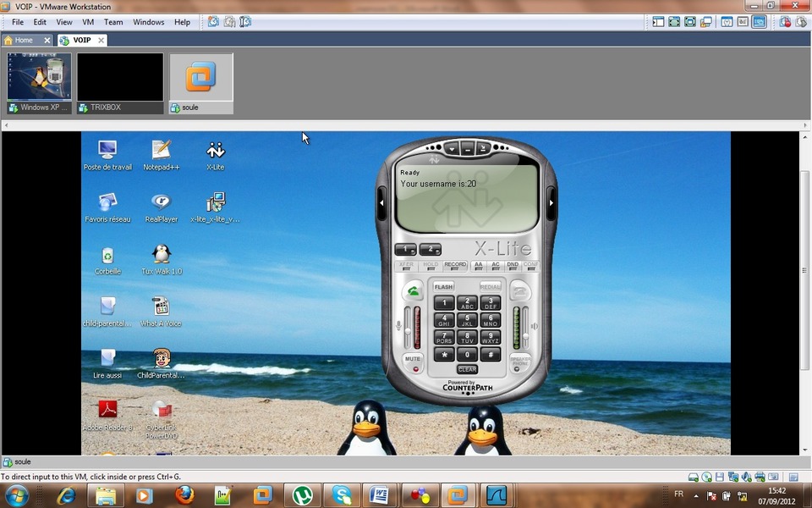Enable AA auto answer on X-Lite

pos(479,265)
